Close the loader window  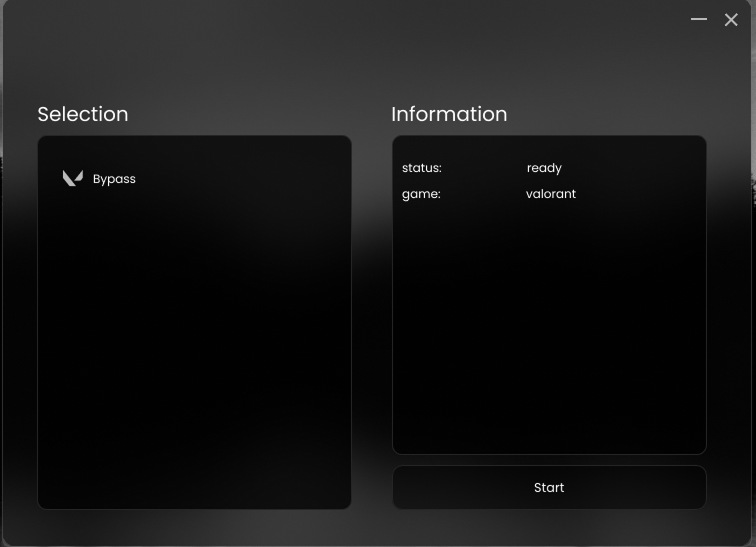coord(731,20)
